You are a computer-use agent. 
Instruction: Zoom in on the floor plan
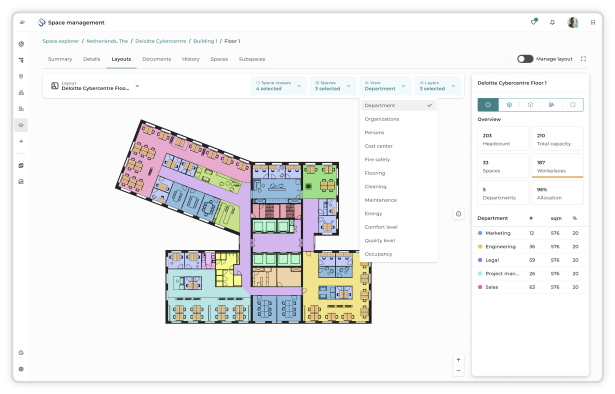(458, 360)
